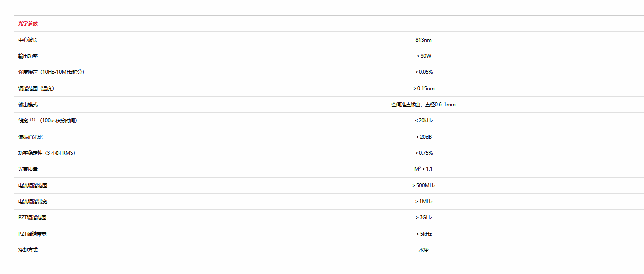Click the 输出功率 row label
Viewport: 644px width, 274px height.
(28, 56)
